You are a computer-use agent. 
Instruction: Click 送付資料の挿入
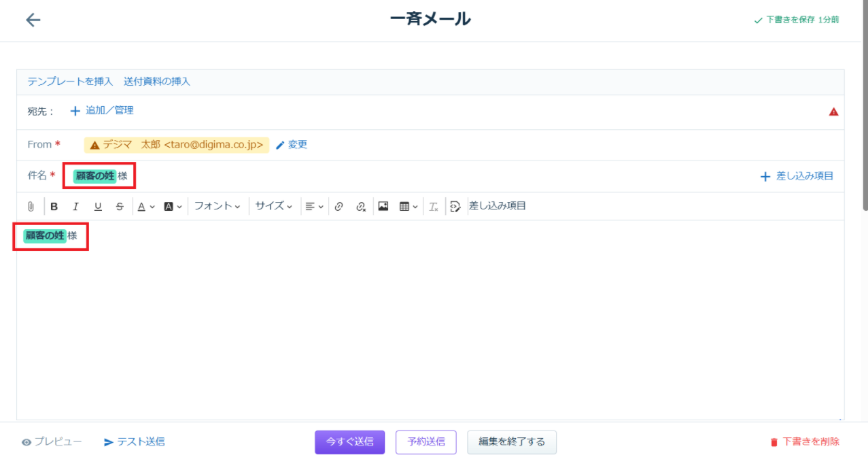click(157, 82)
